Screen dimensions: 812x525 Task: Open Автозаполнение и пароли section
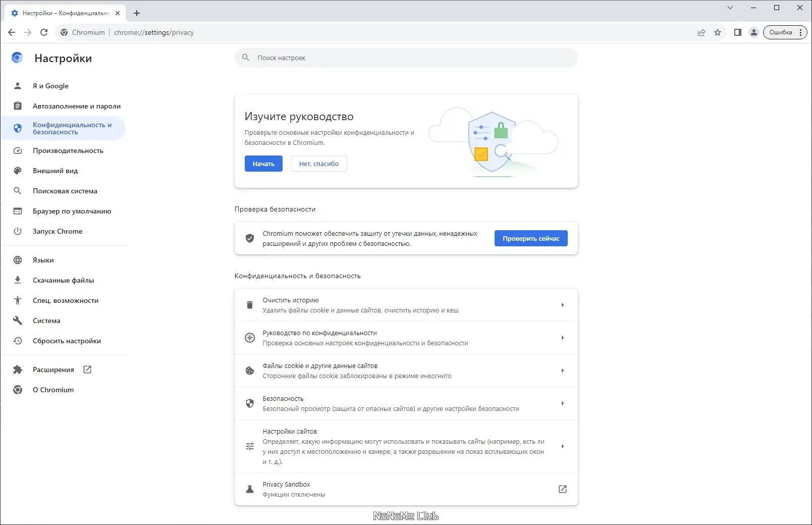(x=64, y=106)
